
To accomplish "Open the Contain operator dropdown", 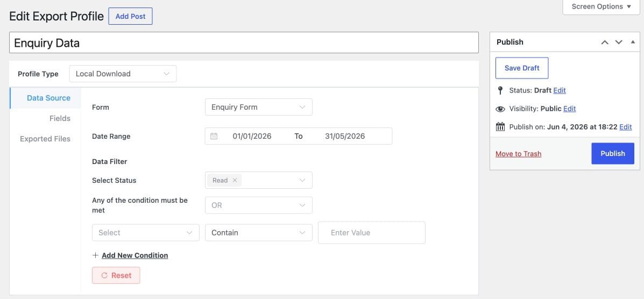I will [259, 232].
